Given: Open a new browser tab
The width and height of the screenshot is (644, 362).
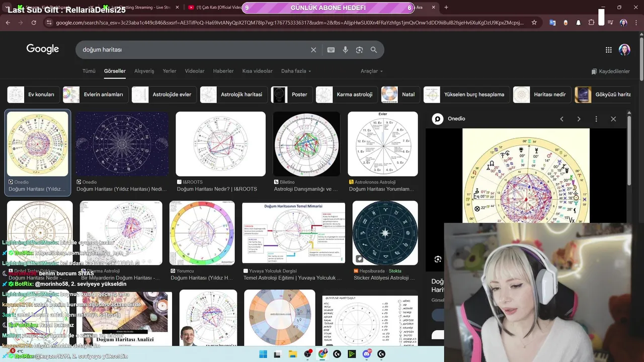Looking at the screenshot, I should 446,8.
